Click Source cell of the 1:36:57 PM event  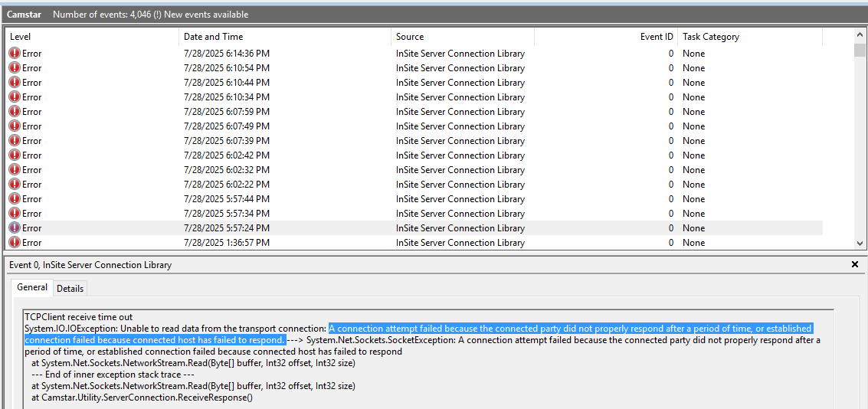pyautogui.click(x=460, y=242)
